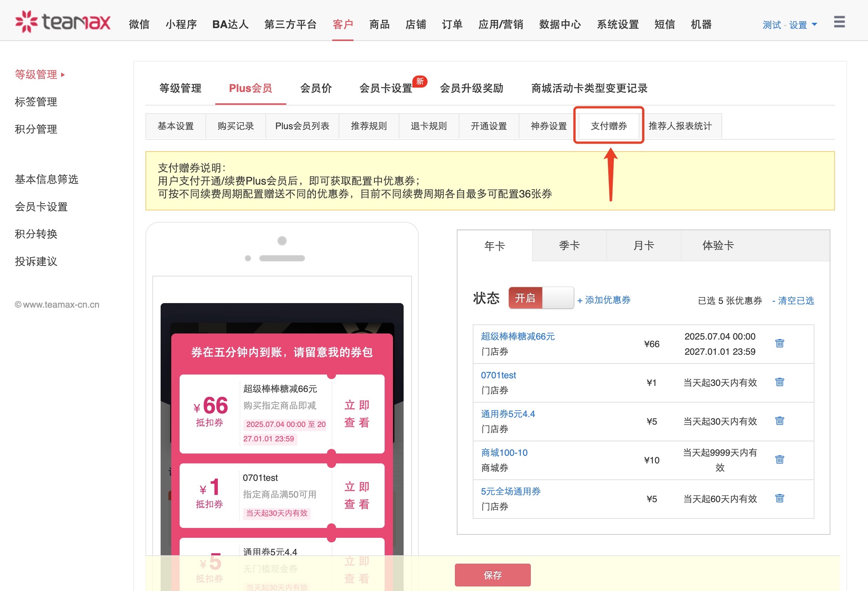Click 立即查看 on the ¥66 coupon preview
Viewport: 868px width, 591px height.
click(357, 414)
